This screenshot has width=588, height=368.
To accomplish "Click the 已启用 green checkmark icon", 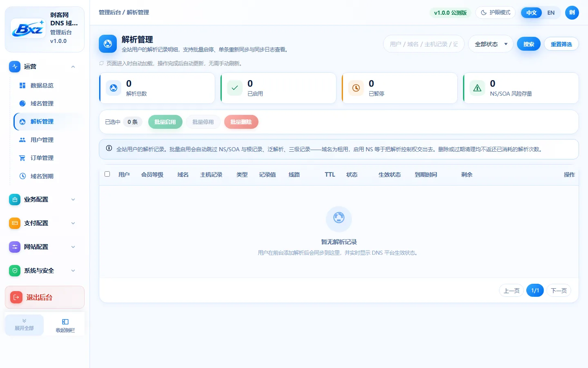I will point(235,88).
